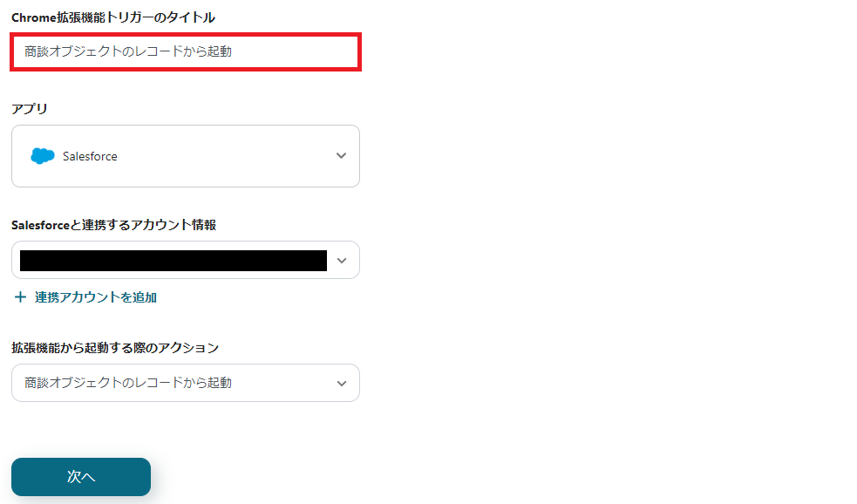857x504 pixels.
Task: Click the chevron on the アプリ dropdown
Action: pyautogui.click(x=342, y=156)
